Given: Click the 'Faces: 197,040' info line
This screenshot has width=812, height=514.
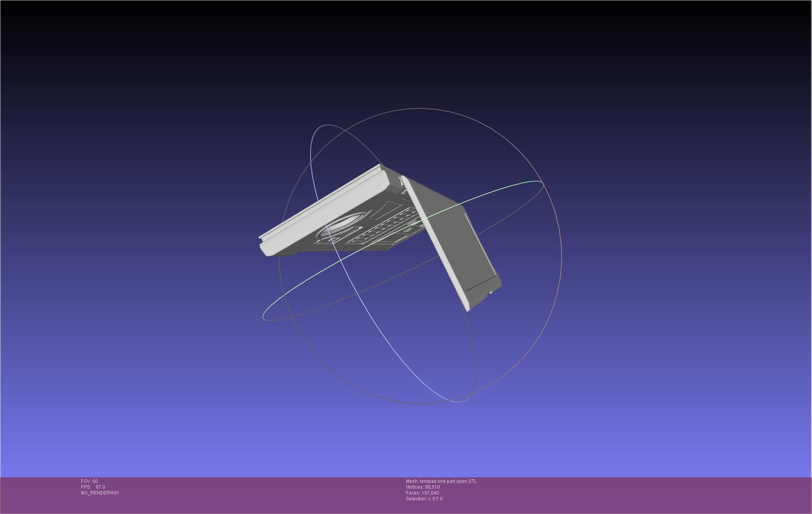Looking at the screenshot, I should (x=422, y=493).
